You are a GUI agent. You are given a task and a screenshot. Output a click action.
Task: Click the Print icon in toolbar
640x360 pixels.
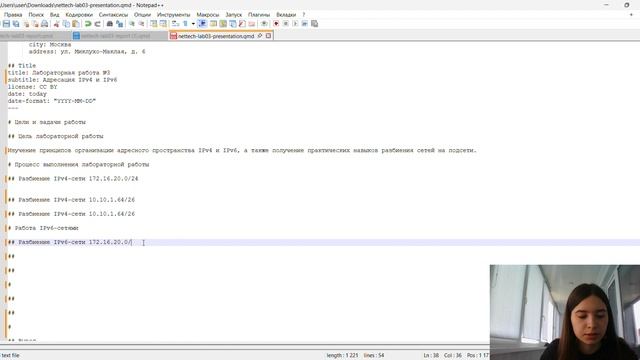[44, 24]
